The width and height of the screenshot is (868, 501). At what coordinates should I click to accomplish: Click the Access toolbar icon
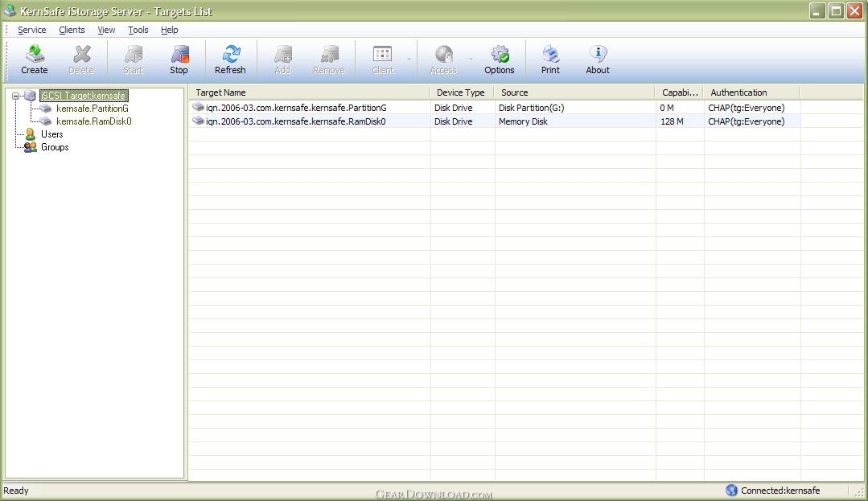pos(443,54)
